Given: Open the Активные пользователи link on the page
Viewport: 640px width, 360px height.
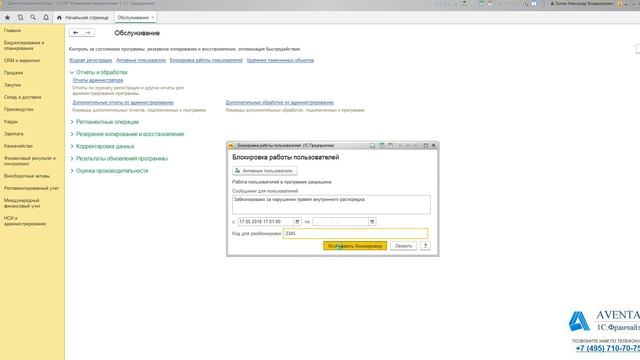Looking at the screenshot, I should pyautogui.click(x=141, y=60).
